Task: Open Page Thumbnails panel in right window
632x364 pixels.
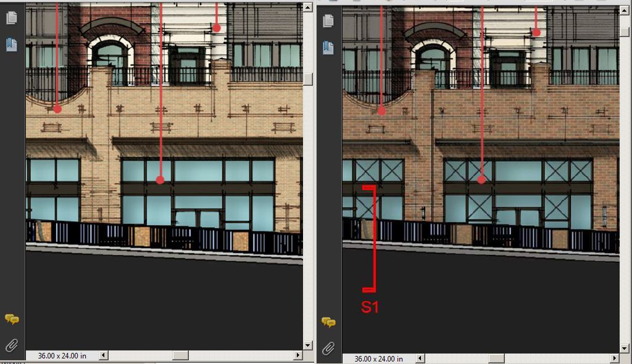Action: coord(328,20)
